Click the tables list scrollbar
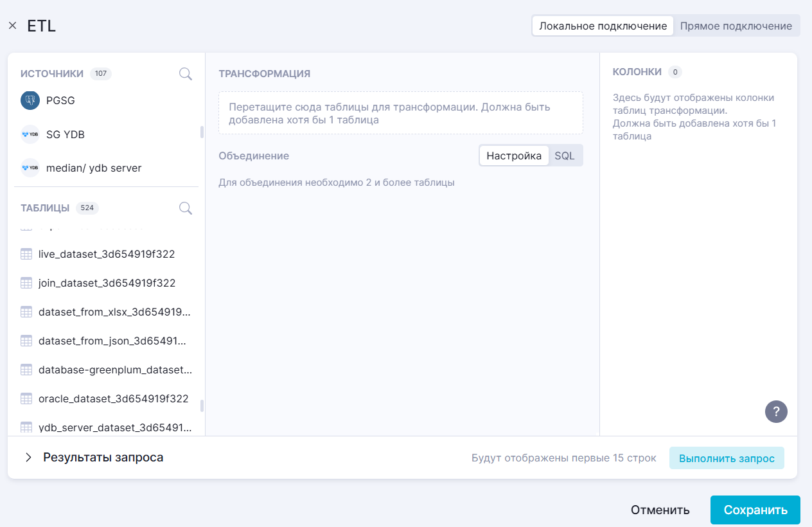 tap(202, 406)
